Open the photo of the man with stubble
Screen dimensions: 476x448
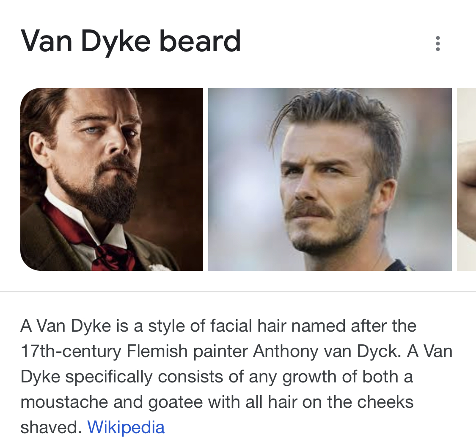(330, 179)
